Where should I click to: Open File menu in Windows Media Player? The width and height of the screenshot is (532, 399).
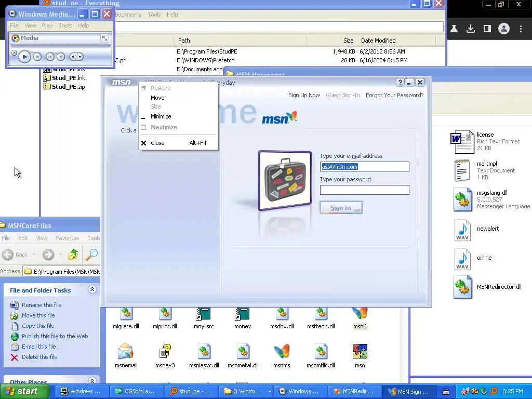[14, 25]
